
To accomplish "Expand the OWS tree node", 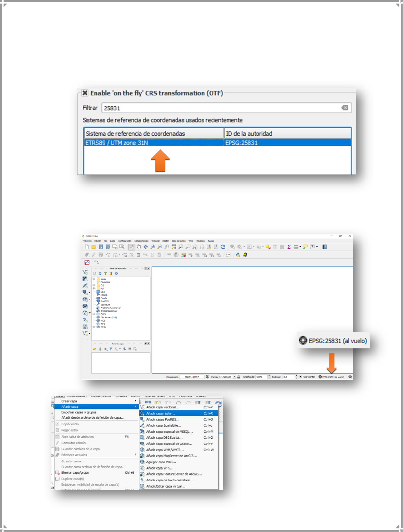I will point(94,314).
